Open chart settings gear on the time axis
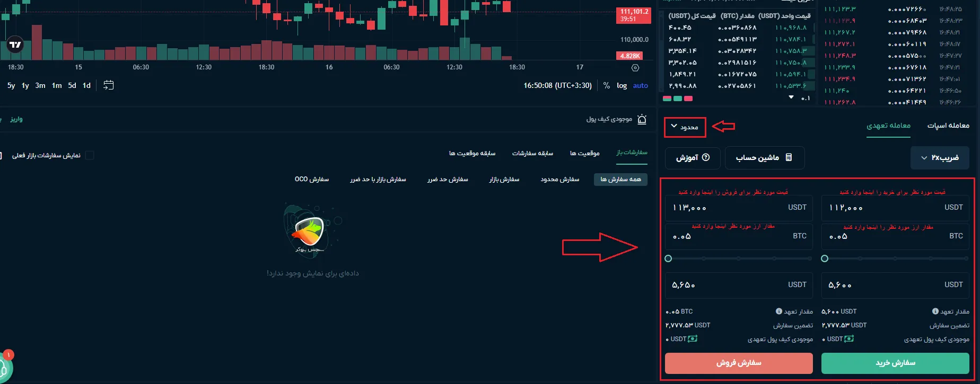This screenshot has width=980, height=384. [x=635, y=68]
